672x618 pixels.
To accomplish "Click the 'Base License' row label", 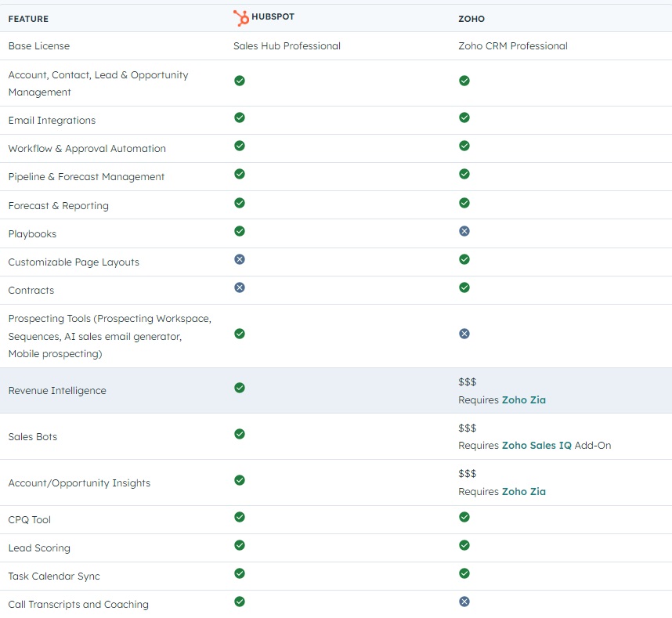I will pyautogui.click(x=39, y=46).
